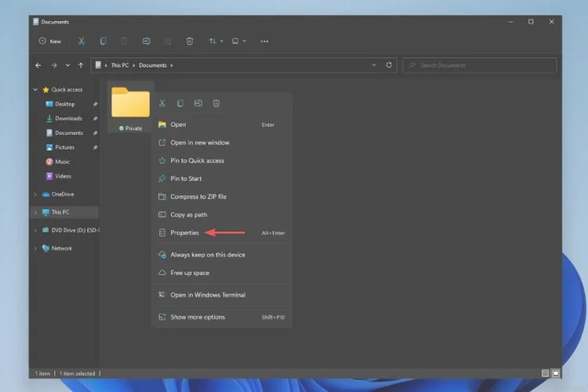Choose Pin to Quick access
The height and width of the screenshot is (392, 588).
[222, 161]
